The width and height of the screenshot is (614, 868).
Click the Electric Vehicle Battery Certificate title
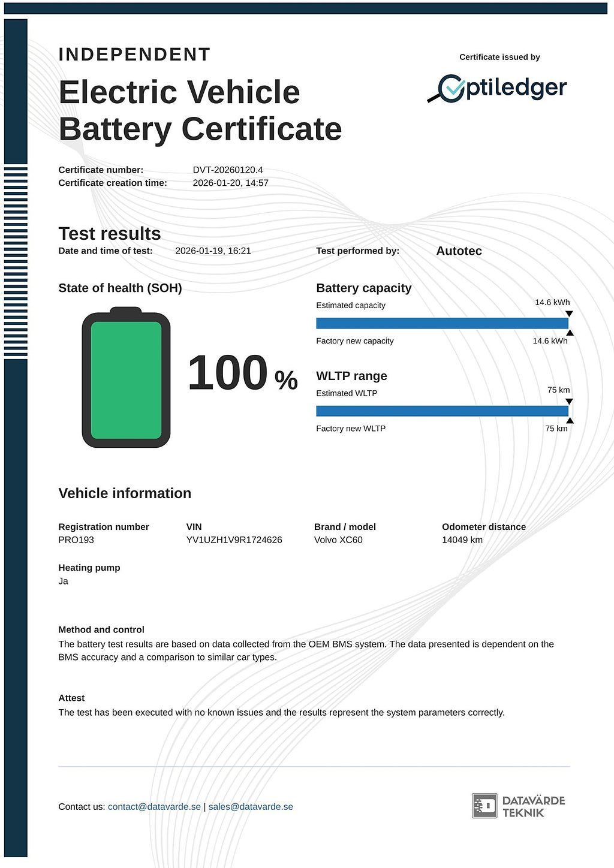(x=200, y=110)
